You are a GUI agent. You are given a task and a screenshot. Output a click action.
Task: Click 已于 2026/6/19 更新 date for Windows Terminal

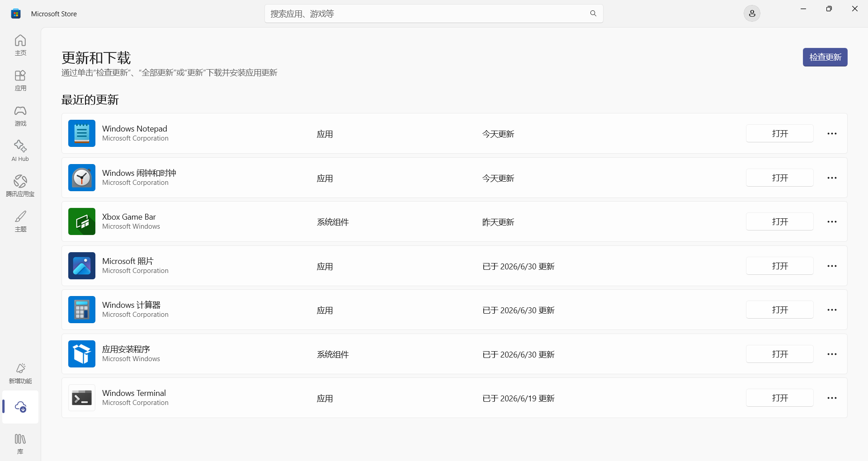pyautogui.click(x=519, y=398)
